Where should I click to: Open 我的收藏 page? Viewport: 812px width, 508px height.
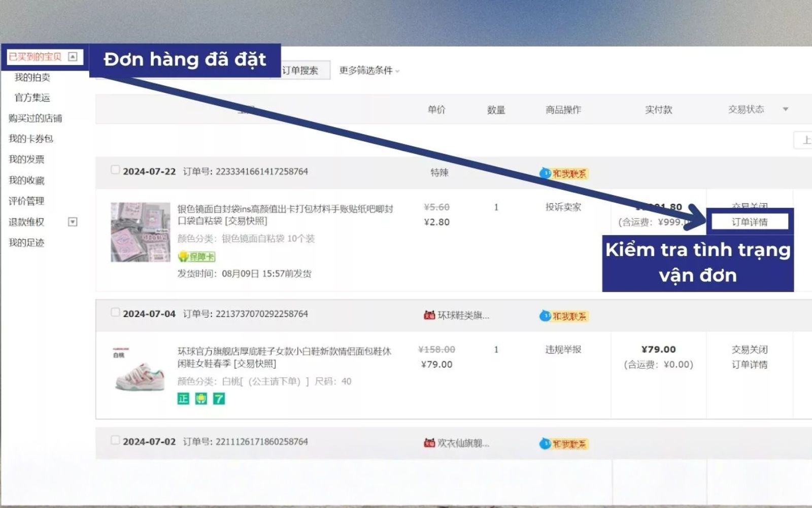click(x=26, y=180)
